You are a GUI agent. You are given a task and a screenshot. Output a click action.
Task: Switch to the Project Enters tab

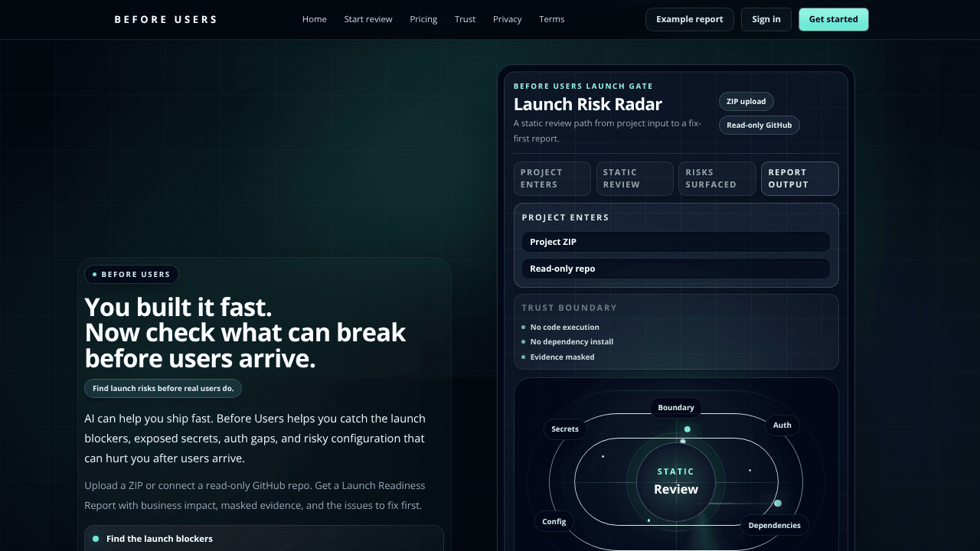pos(552,178)
